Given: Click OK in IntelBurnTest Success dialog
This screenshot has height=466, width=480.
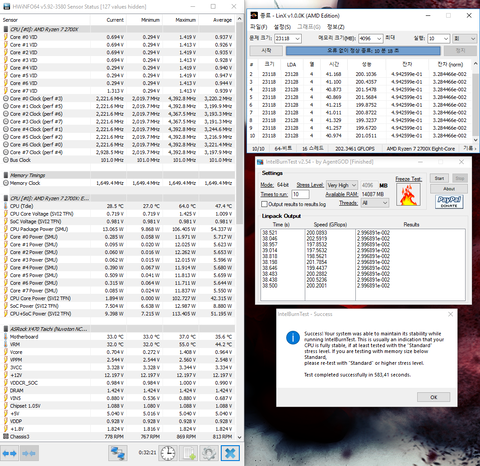Looking at the screenshot, I should [433, 397].
